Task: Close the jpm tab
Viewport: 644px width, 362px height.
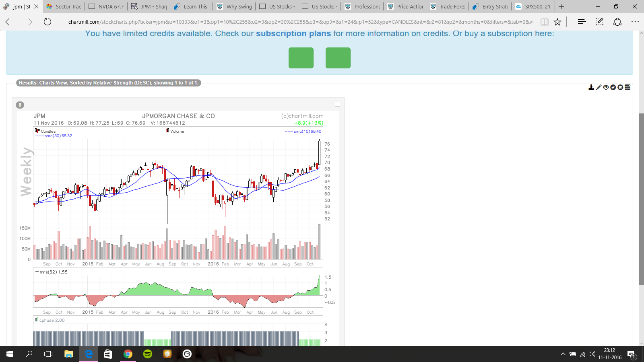Action: [x=36, y=6]
